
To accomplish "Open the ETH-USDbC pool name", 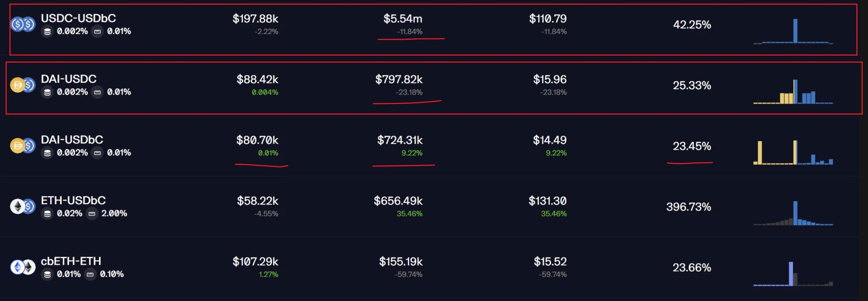I will tap(73, 201).
